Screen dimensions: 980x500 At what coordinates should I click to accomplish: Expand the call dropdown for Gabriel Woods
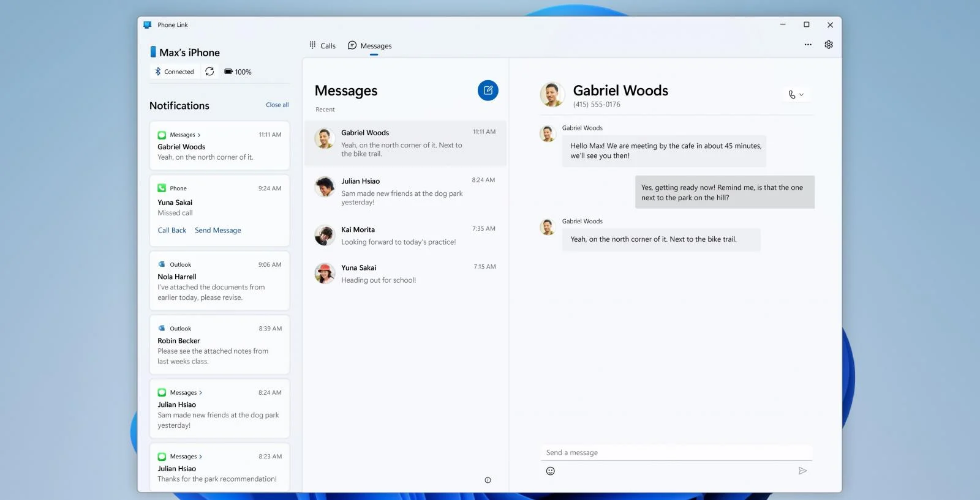point(796,95)
